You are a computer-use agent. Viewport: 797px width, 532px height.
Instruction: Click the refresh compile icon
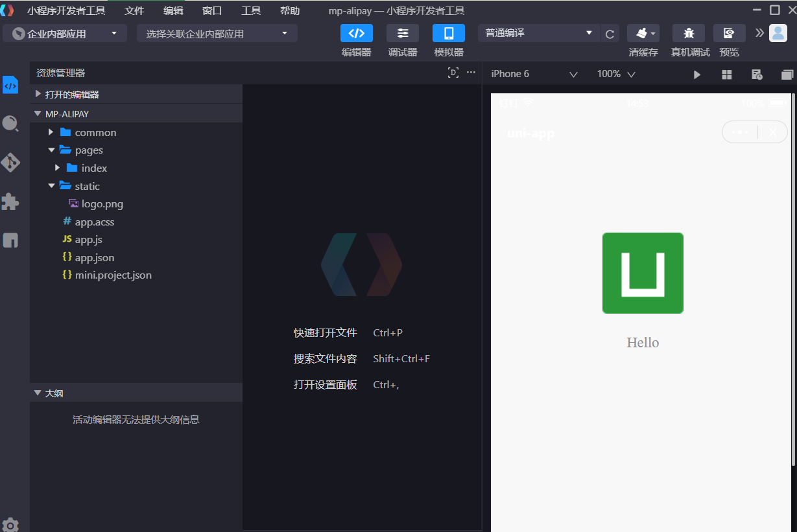[x=610, y=34]
